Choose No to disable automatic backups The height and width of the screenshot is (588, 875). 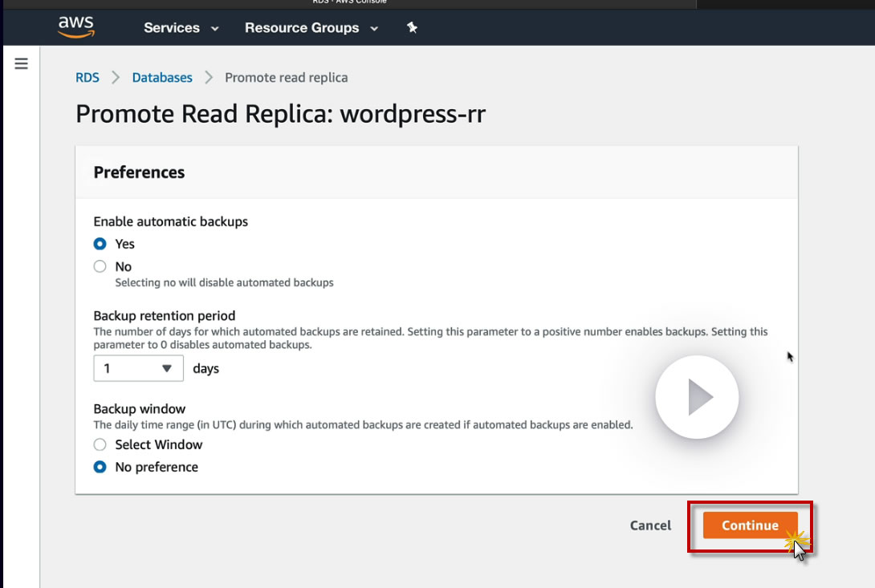(x=100, y=266)
